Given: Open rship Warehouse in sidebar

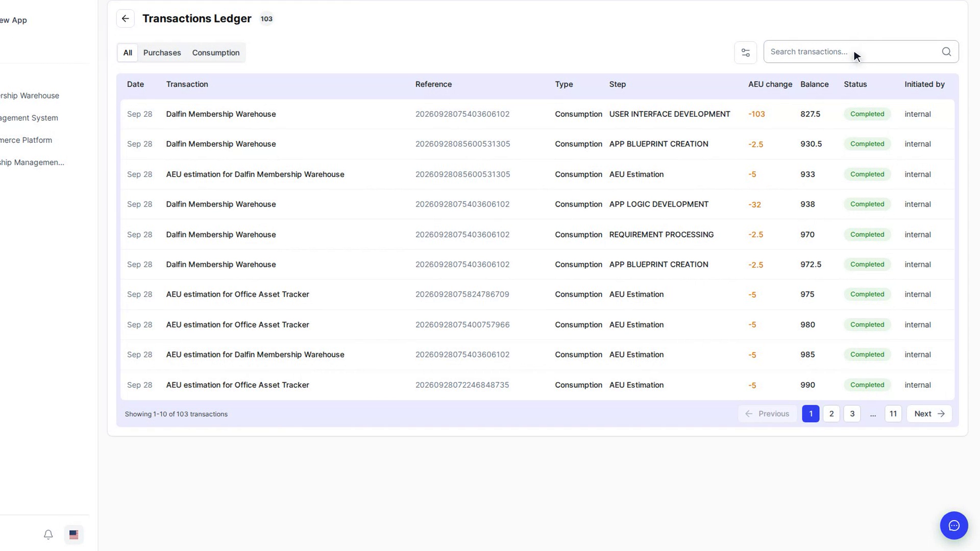Looking at the screenshot, I should click(x=30, y=95).
